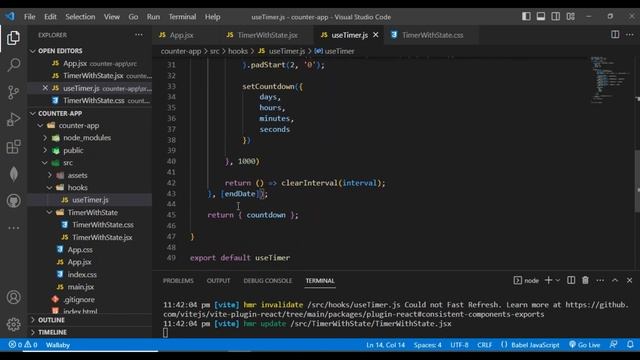Click the editor minimap
The width and height of the screenshot is (640, 360).
coord(610,80)
